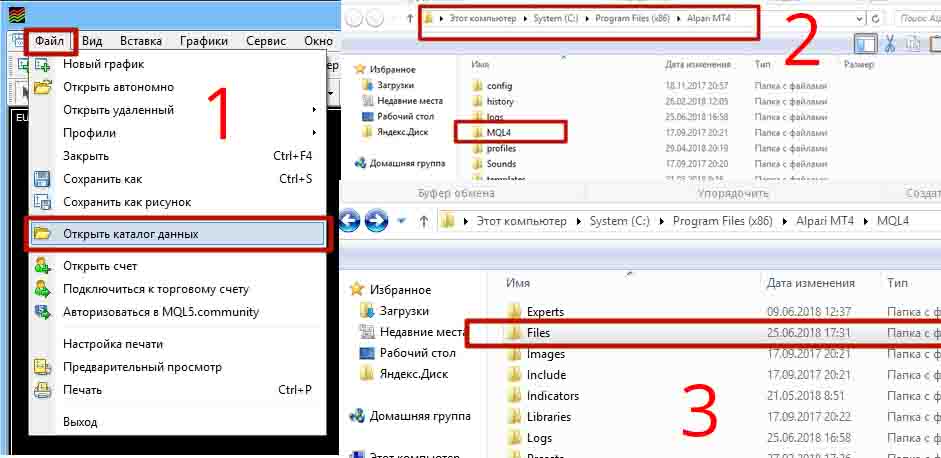This screenshot has height=458, width=941.
Task: Click the Выход menu item
Action: pos(80,422)
